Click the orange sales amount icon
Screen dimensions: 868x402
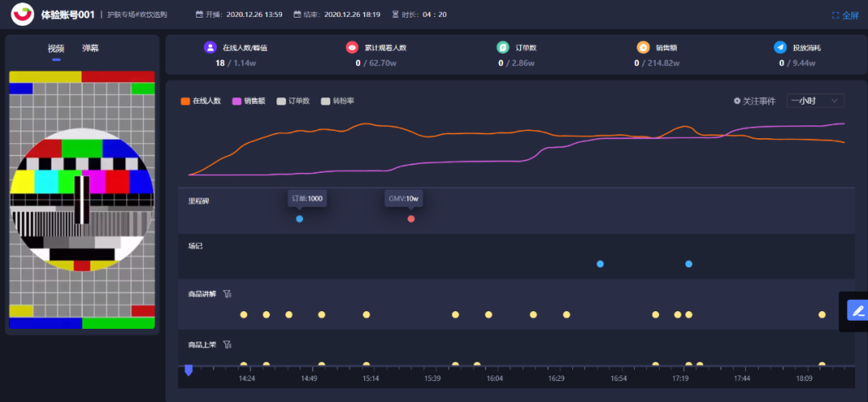pos(643,47)
